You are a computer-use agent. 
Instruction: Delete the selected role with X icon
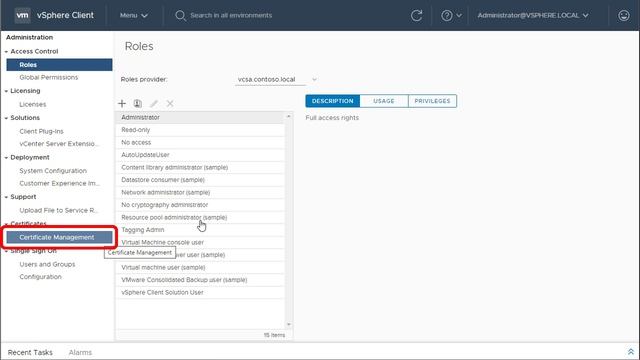click(x=170, y=104)
